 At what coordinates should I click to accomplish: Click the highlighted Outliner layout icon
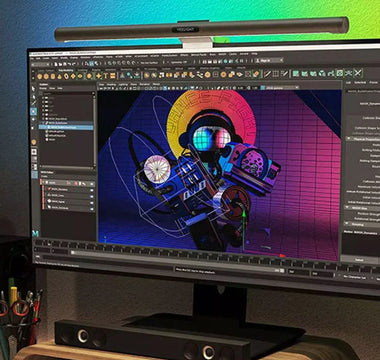(34, 175)
